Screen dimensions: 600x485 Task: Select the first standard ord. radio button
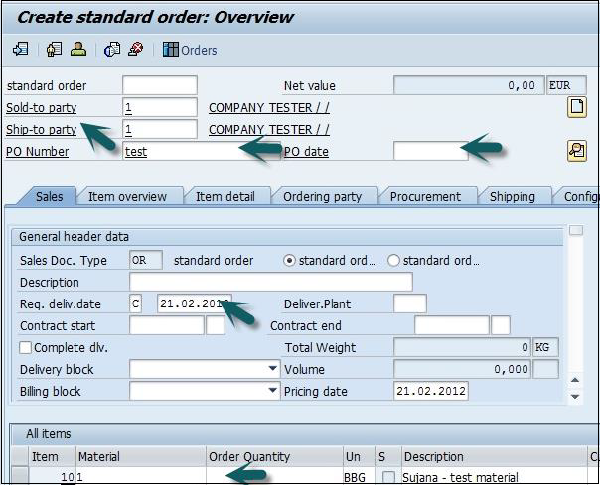pyautogui.click(x=289, y=261)
